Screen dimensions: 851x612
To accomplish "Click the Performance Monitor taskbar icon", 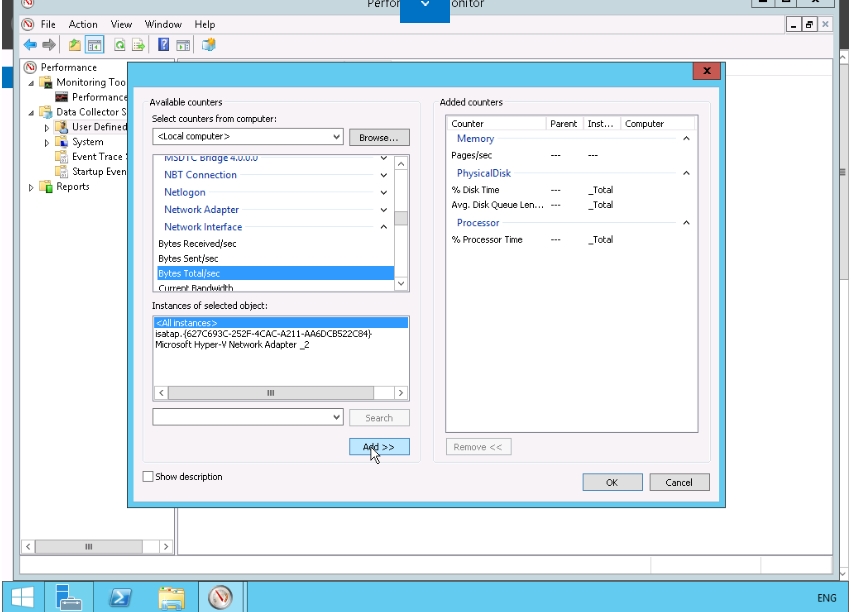I will (x=221, y=597).
